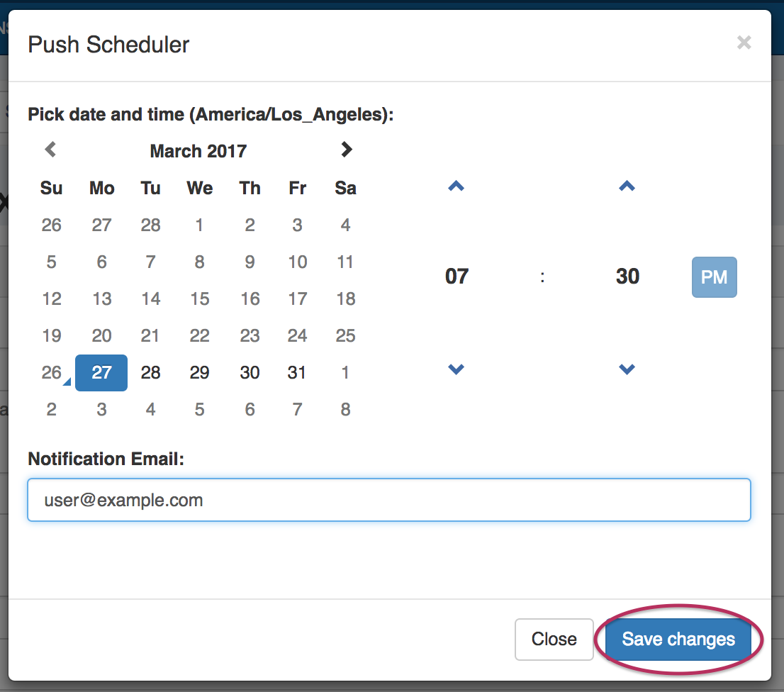Click the minute value 30
The height and width of the screenshot is (692, 784).
pyautogui.click(x=627, y=277)
